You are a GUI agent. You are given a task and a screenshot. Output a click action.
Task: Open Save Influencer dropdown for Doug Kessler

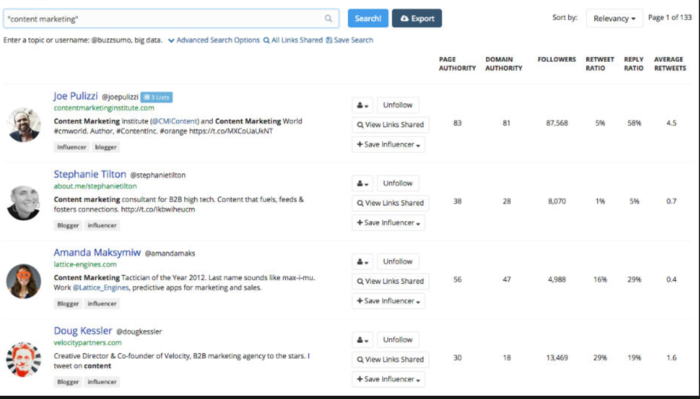pos(388,379)
